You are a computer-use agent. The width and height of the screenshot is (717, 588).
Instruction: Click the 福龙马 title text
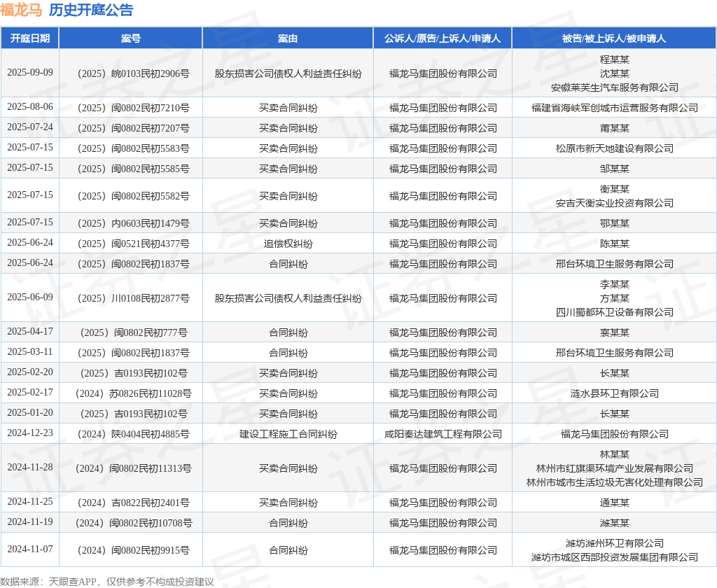point(21,10)
